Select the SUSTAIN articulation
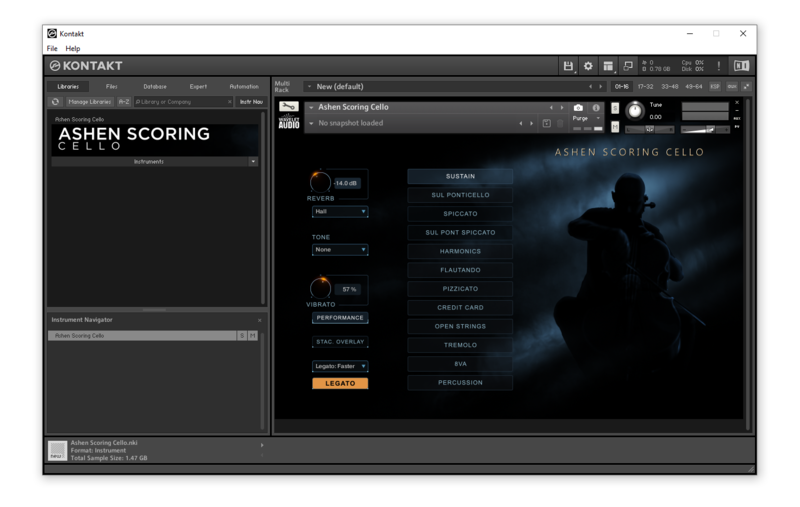The image size is (800, 507). (460, 176)
